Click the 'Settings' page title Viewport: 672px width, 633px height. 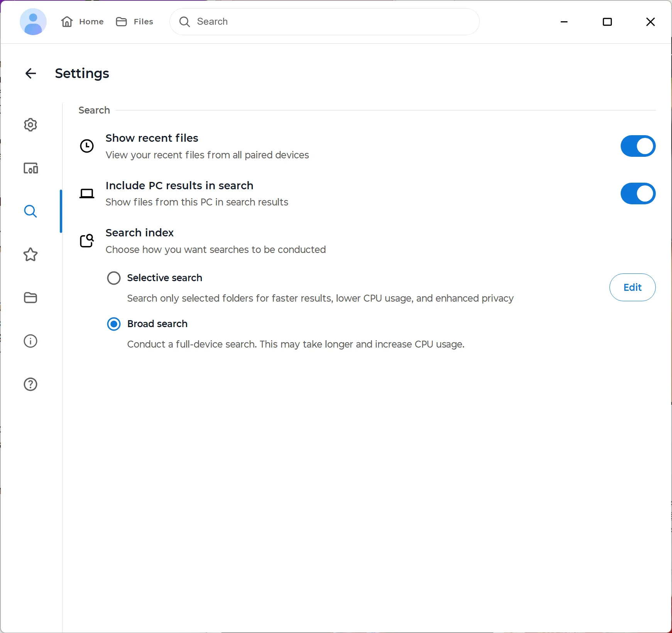[x=82, y=73]
